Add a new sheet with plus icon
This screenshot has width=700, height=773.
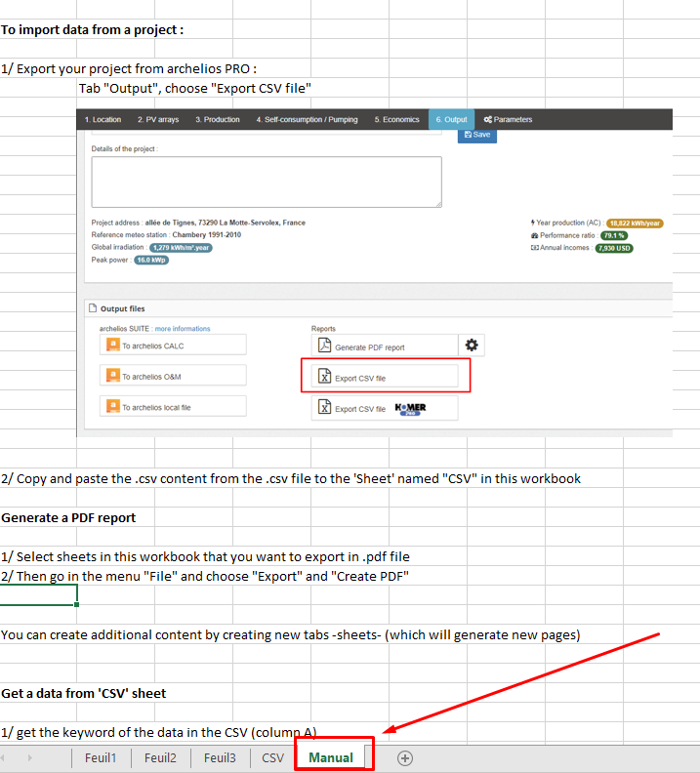coord(405,758)
